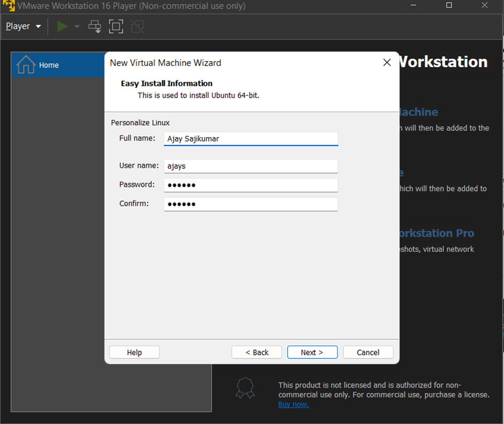504x424 pixels.
Task: Enter full screen mode icon
Action: pos(116,26)
